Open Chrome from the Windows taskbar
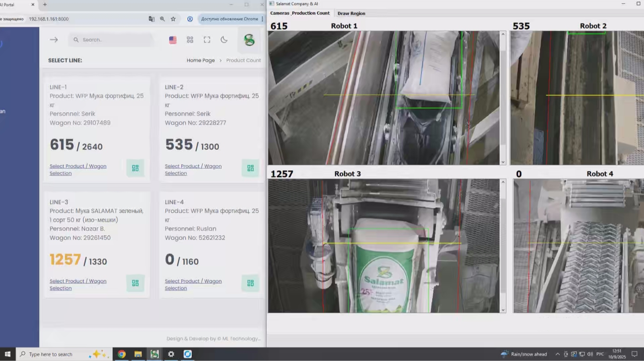The height and width of the screenshot is (361, 644). click(x=122, y=354)
